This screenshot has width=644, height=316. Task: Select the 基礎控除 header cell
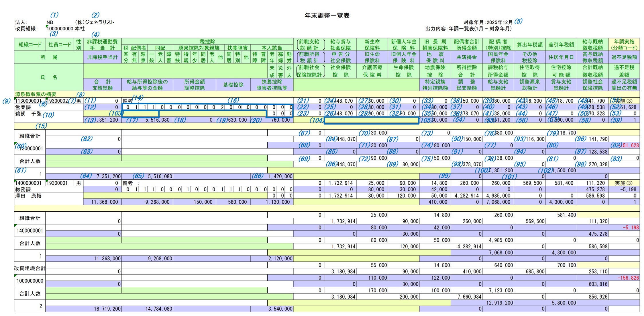[233, 85]
